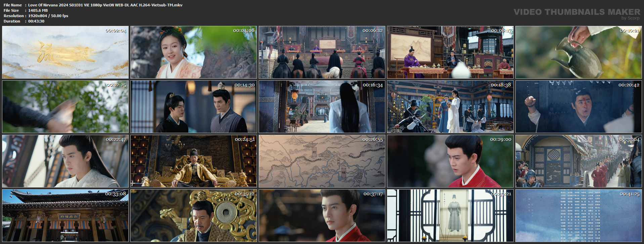Click the file size value 1405.6 MB

click(x=38, y=10)
